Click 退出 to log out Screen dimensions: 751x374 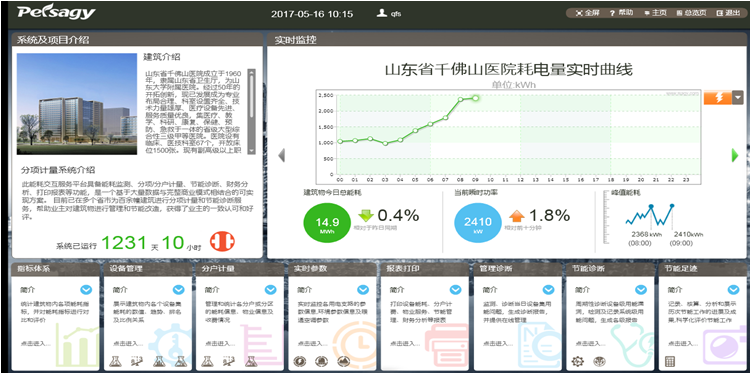click(x=728, y=13)
